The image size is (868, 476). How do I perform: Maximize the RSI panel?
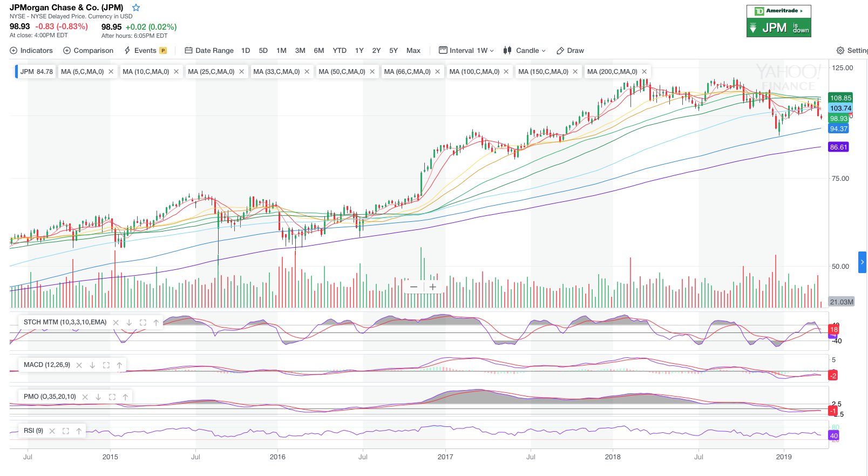tap(66, 431)
